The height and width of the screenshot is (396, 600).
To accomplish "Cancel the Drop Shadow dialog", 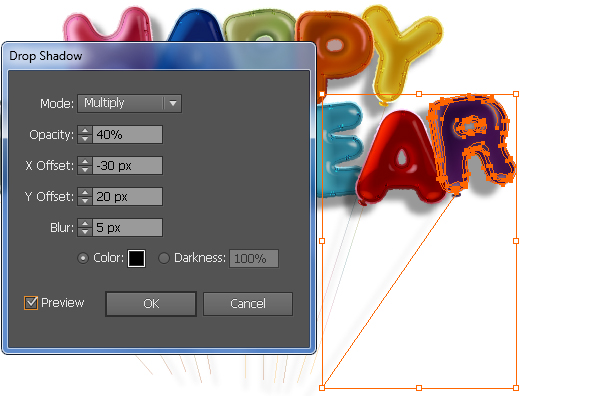I will click(x=248, y=304).
